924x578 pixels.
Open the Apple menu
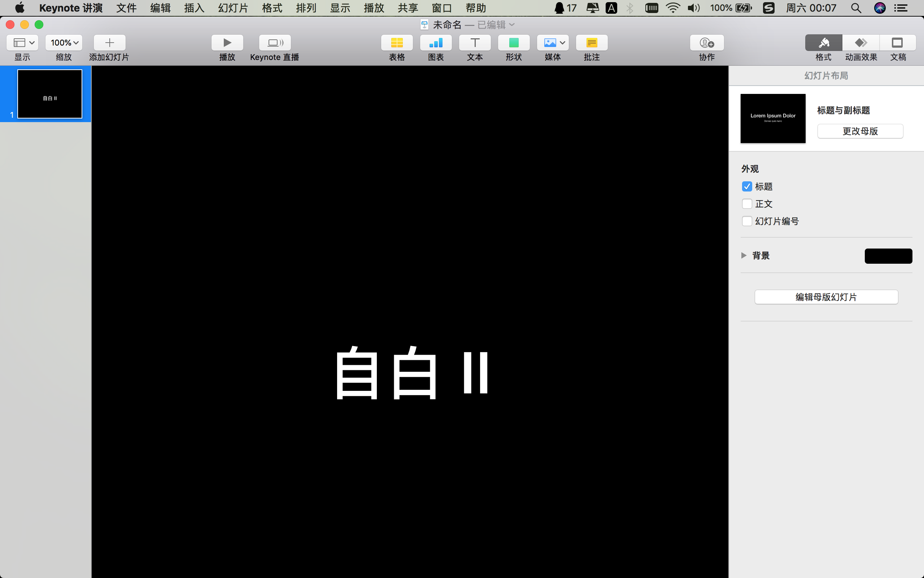[19, 8]
